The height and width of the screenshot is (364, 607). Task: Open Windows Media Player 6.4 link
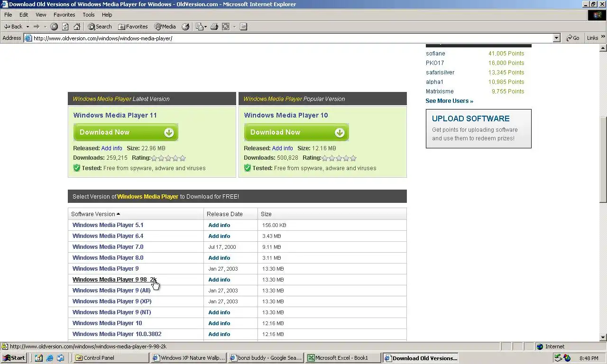pyautogui.click(x=108, y=236)
